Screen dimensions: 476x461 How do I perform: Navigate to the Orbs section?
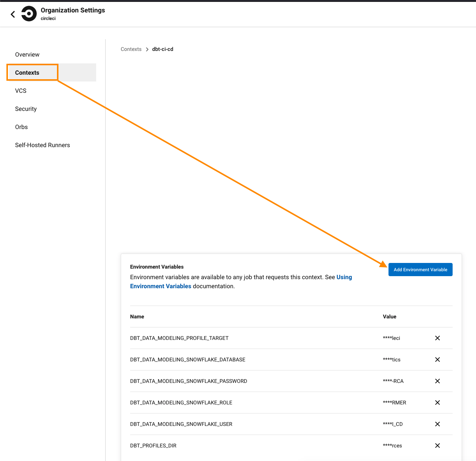[x=21, y=127]
